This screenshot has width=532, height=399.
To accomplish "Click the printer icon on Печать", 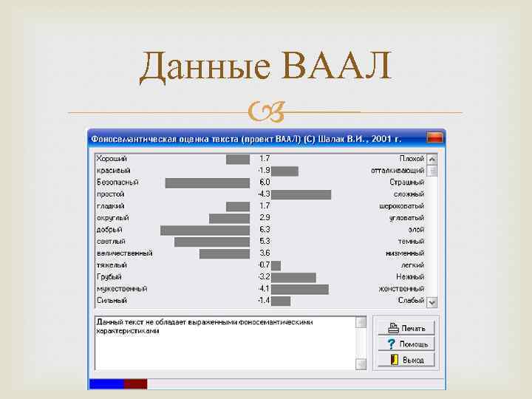I will point(393,328).
